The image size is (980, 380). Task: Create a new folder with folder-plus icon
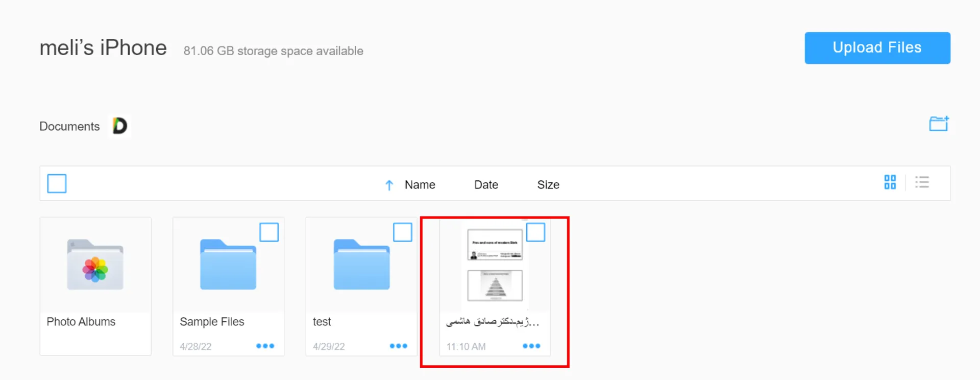(939, 124)
